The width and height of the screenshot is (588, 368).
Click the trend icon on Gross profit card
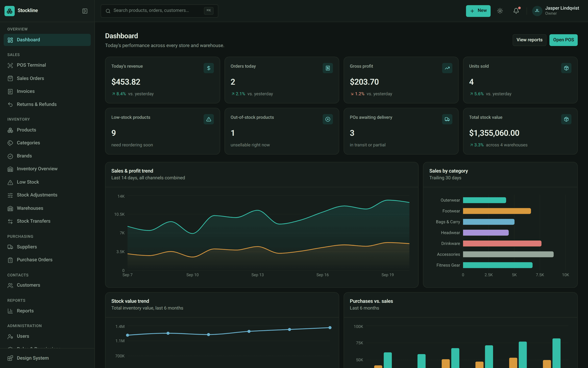[x=447, y=68]
